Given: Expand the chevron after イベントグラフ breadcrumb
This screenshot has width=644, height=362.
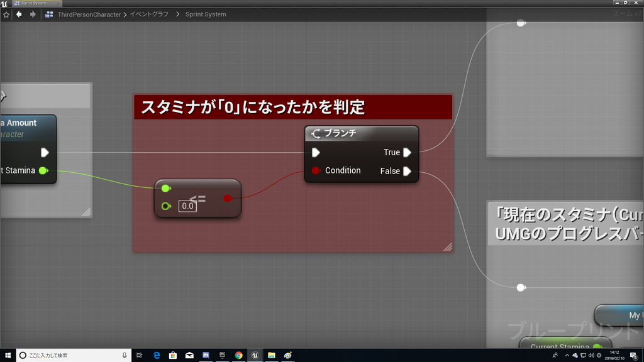Looking at the screenshot, I should (178, 14).
